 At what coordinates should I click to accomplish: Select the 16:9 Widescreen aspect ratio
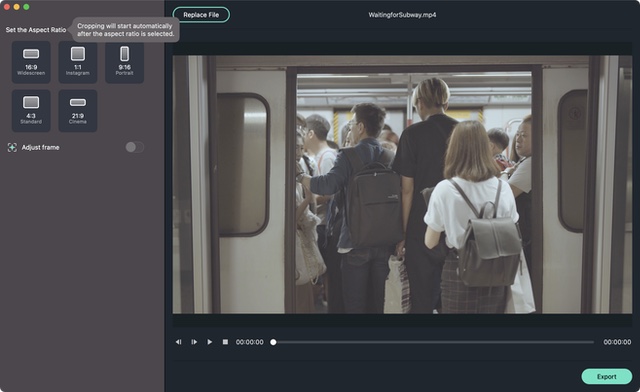pos(31,62)
